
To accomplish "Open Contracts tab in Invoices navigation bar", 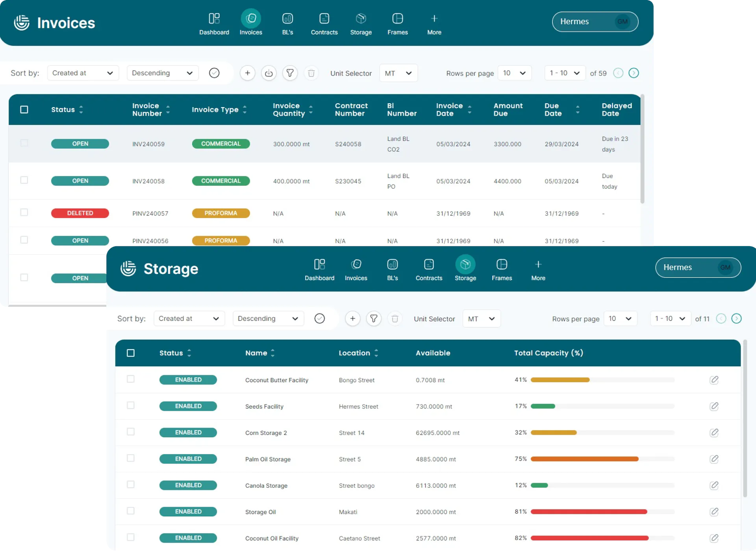I will (x=324, y=23).
